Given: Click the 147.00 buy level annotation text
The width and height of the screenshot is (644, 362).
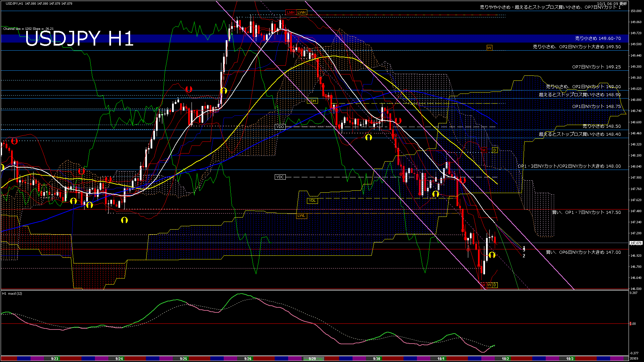Looking at the screenshot, I should pyautogui.click(x=583, y=252).
